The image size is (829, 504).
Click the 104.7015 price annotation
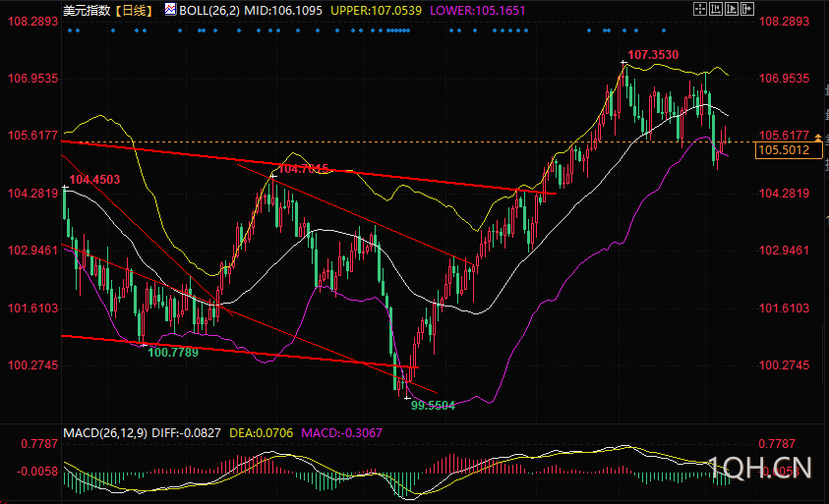pyautogui.click(x=304, y=169)
